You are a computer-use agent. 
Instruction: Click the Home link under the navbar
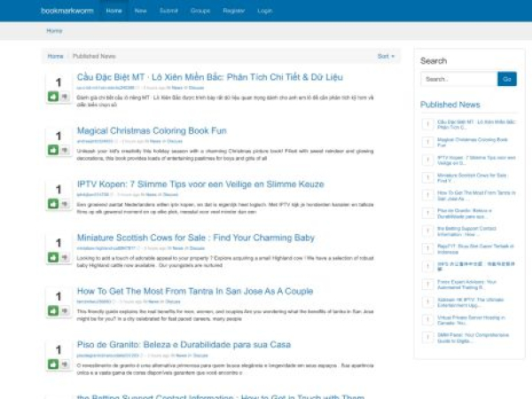tap(54, 31)
